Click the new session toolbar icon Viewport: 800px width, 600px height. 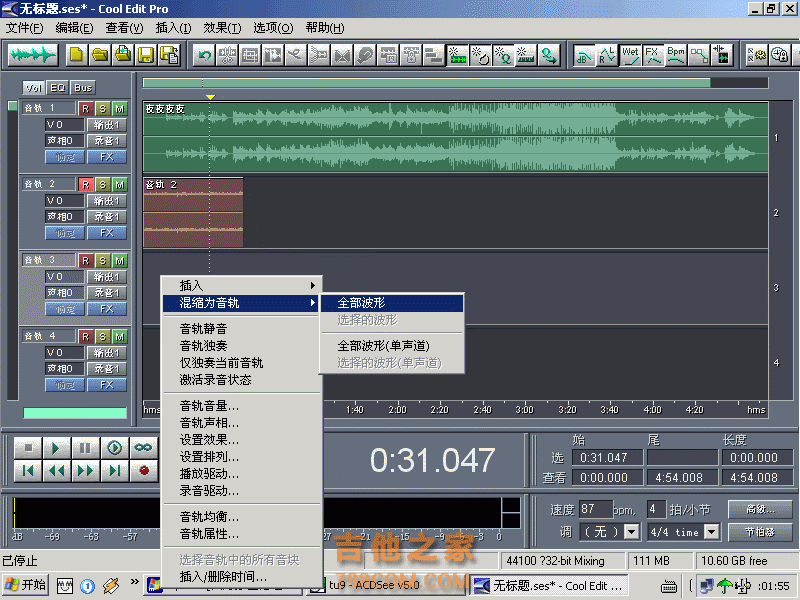coord(77,54)
